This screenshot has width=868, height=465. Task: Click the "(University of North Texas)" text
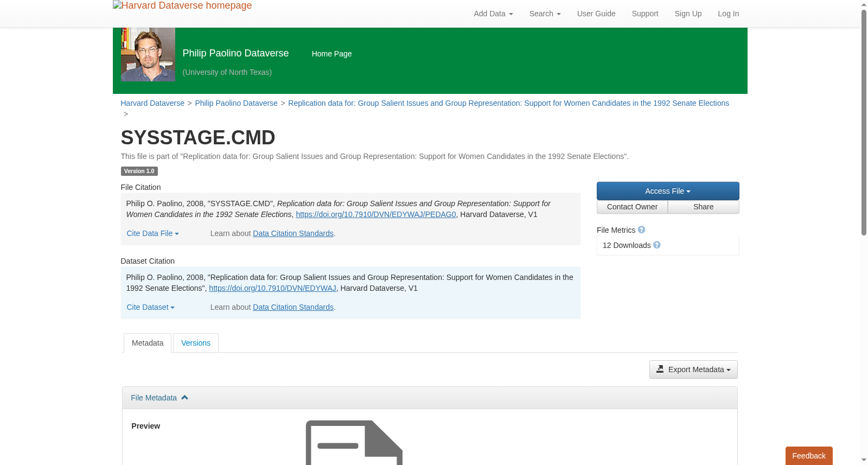(x=227, y=72)
